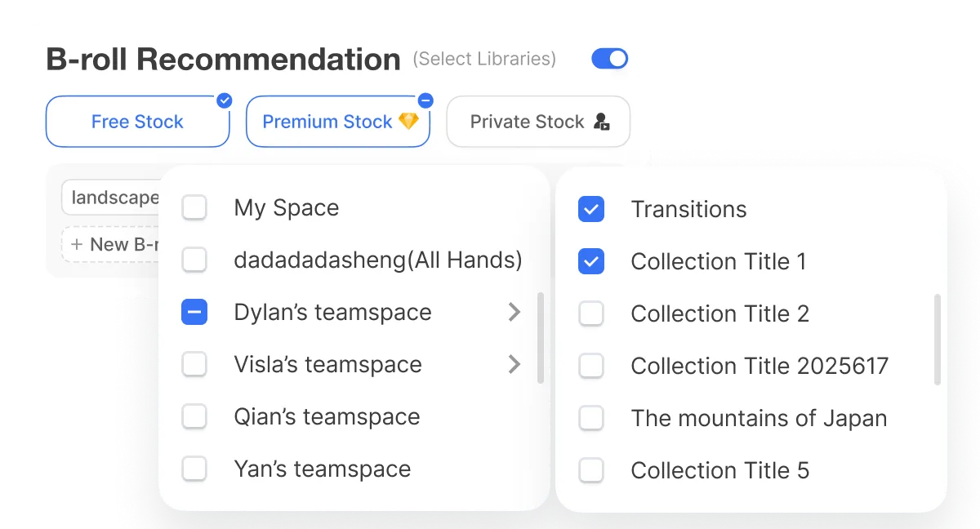The image size is (980, 529).
Task: Open the Select Libraries picker
Action: (x=484, y=58)
